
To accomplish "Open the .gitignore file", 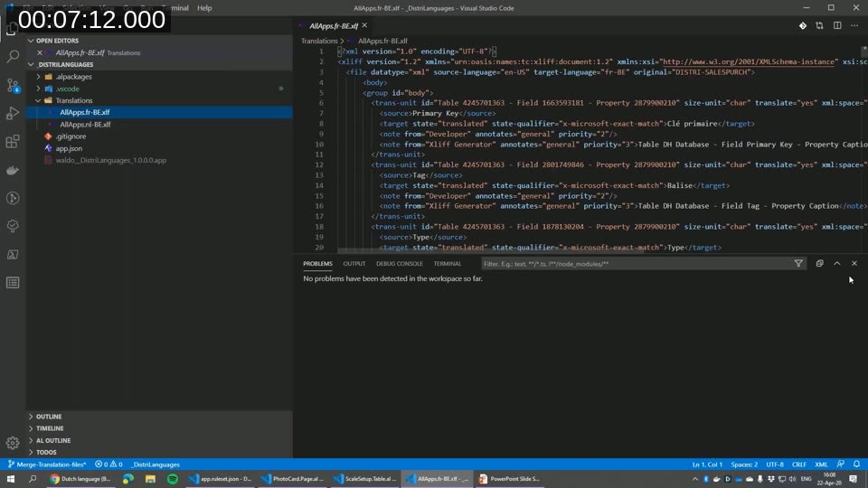I will 71,136.
